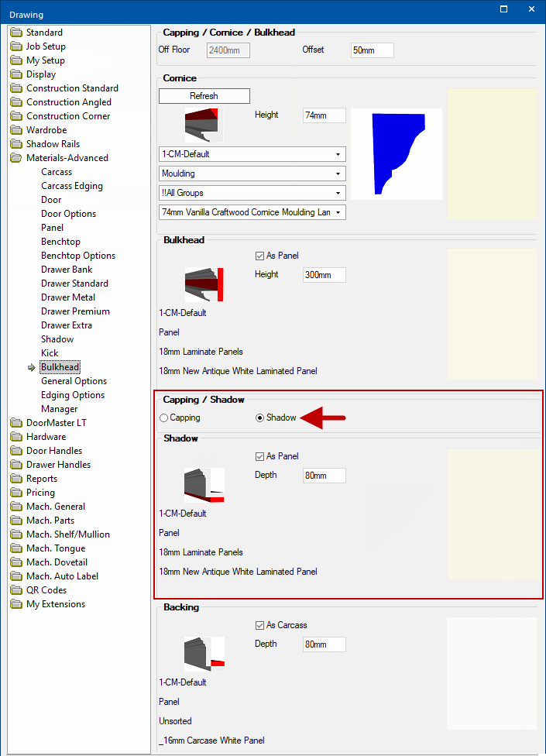Image resolution: width=546 pixels, height=756 pixels.
Task: Open the Hardware folder icon
Action: [16, 437]
